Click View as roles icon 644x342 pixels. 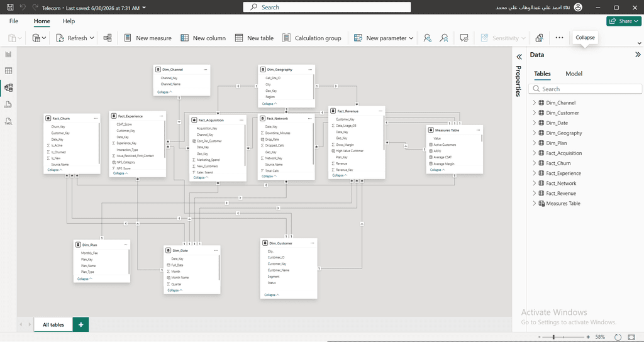tap(444, 38)
